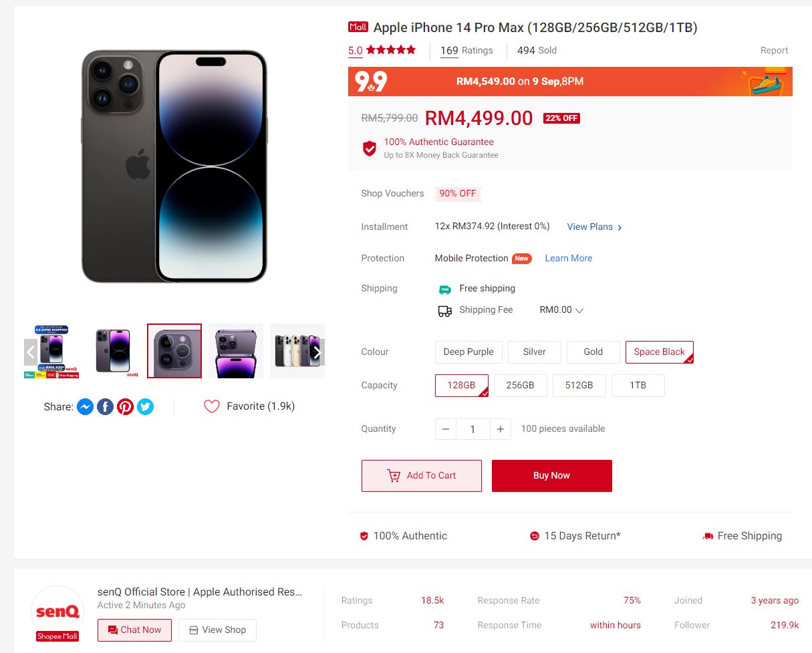Share the iPhone listing on Facebook
Screen dimensions: 812x653
click(105, 406)
